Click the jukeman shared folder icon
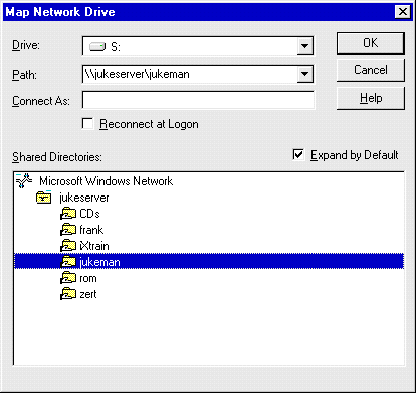This screenshot has height=393, width=416. [x=68, y=262]
